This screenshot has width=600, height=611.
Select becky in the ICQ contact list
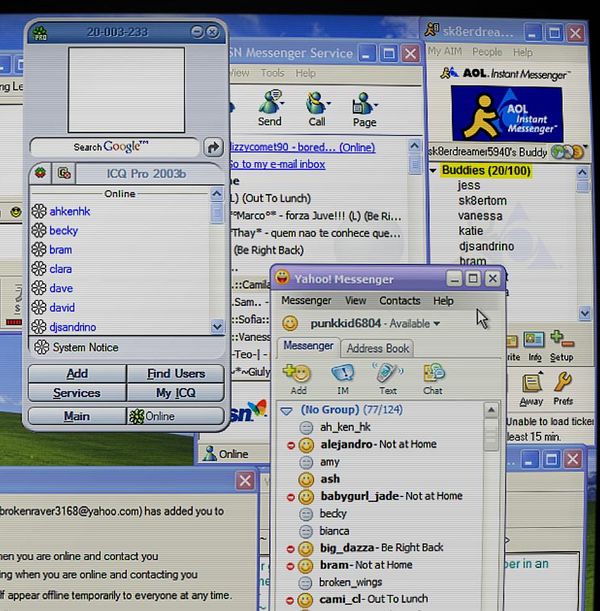point(64,230)
